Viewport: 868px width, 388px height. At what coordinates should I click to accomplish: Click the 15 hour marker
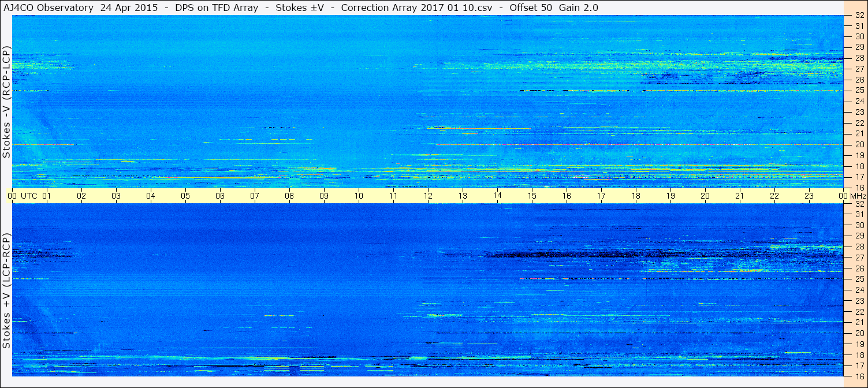click(532, 196)
